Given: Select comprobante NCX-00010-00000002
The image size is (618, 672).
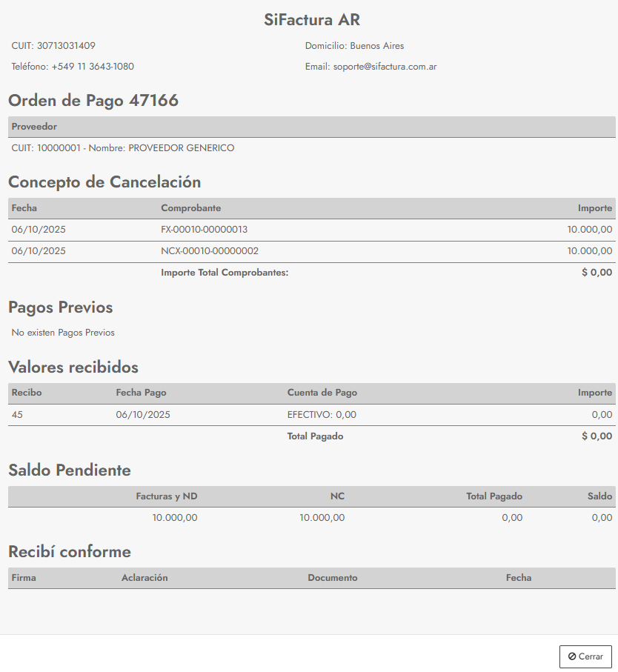Looking at the screenshot, I should click(x=210, y=251).
